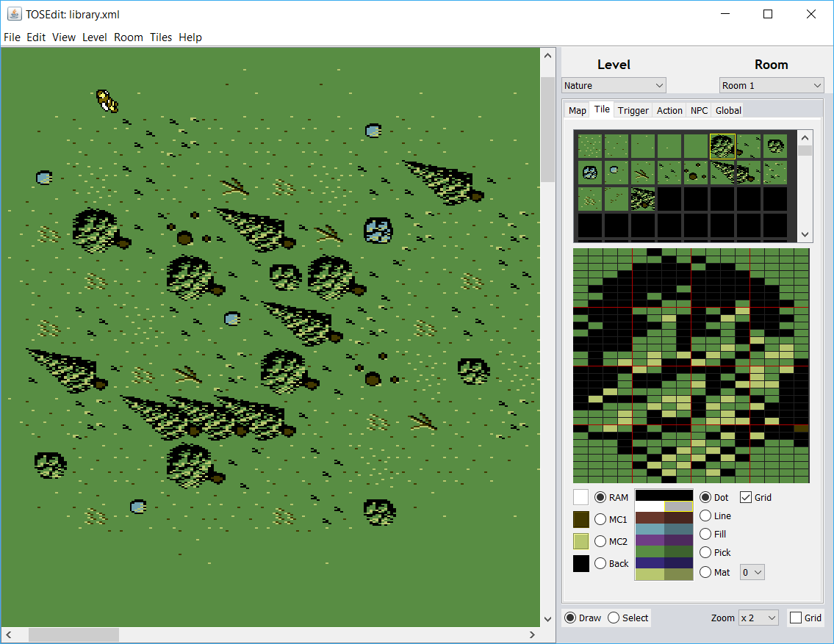Open the View menu

tap(64, 37)
